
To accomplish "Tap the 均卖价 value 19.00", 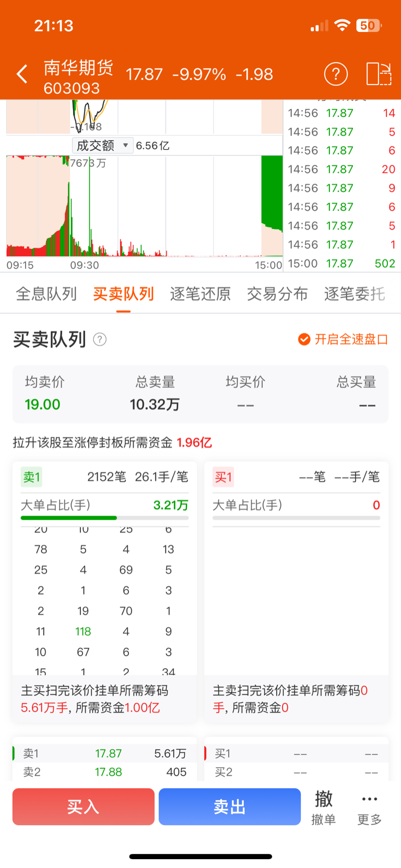I will tap(42, 405).
